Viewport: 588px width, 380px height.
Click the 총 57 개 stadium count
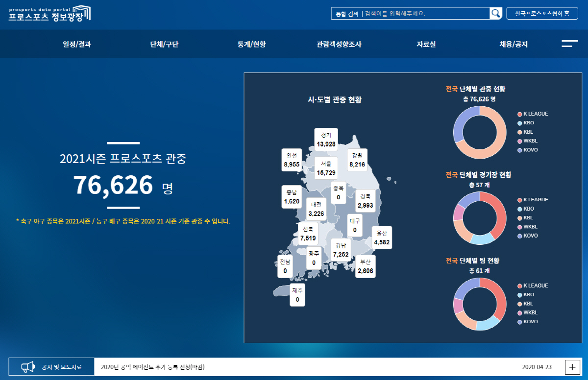pos(480,185)
